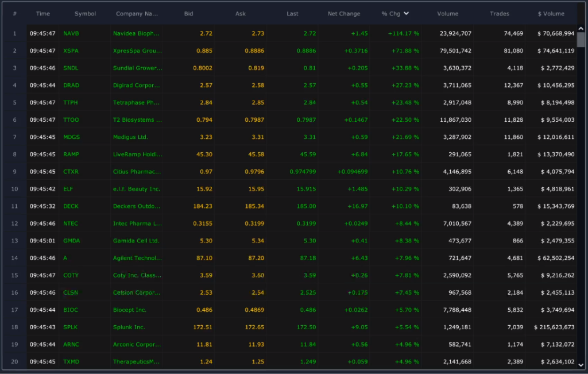The image size is (588, 374).
Task: Click company name Biocept Inc.
Action: point(130,310)
